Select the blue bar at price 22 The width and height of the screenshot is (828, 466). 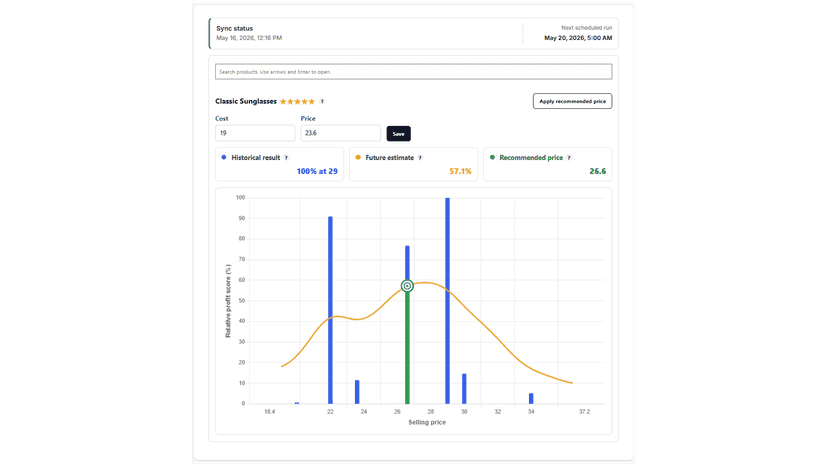(331, 310)
